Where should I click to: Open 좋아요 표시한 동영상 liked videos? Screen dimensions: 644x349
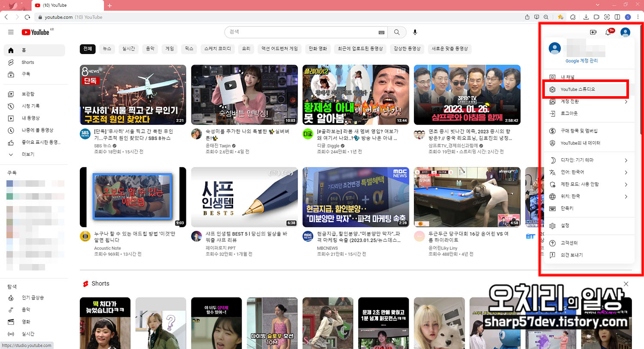click(x=34, y=142)
